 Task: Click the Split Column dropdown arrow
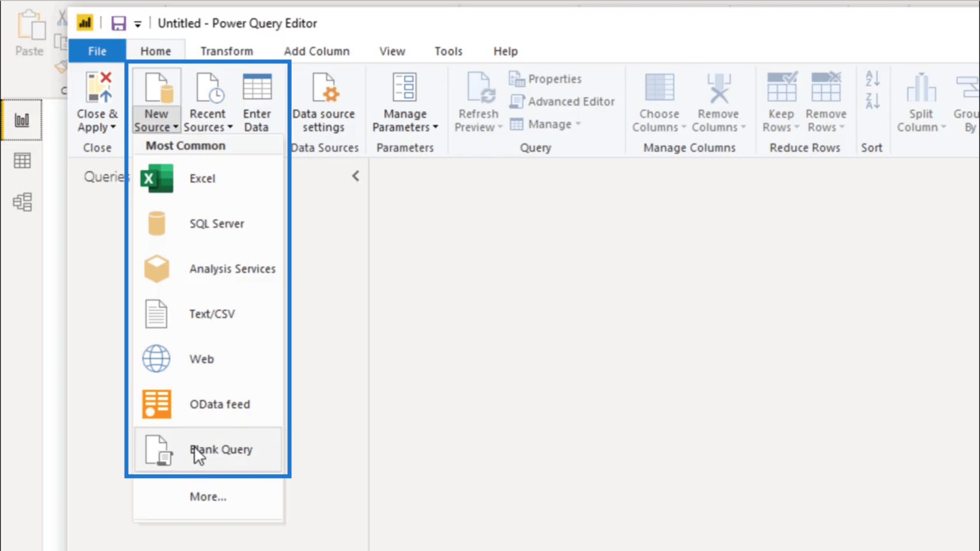pos(943,127)
